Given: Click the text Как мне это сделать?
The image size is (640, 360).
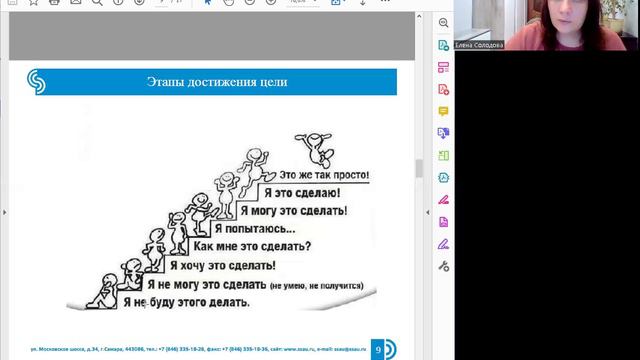Looking at the screenshot, I should click(x=252, y=247).
